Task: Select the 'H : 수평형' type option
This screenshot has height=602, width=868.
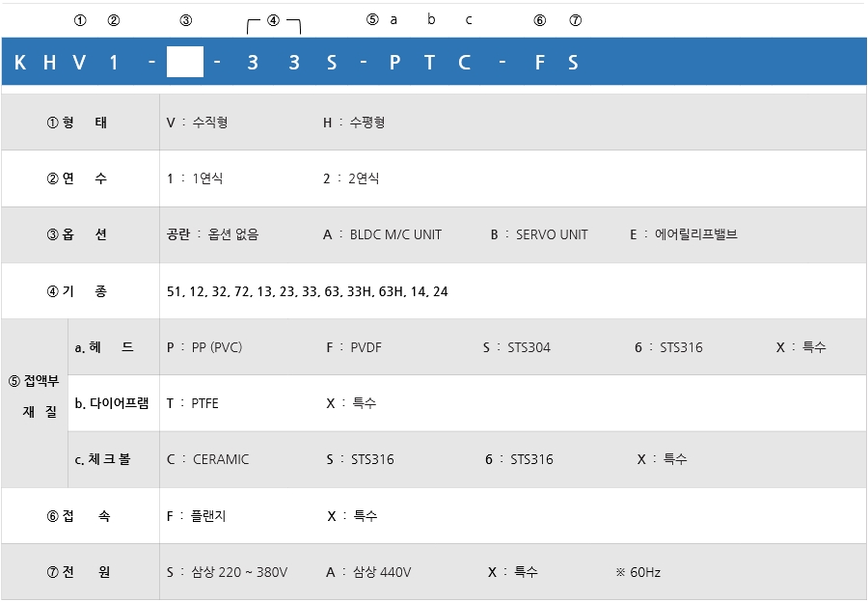Action: 354,123
